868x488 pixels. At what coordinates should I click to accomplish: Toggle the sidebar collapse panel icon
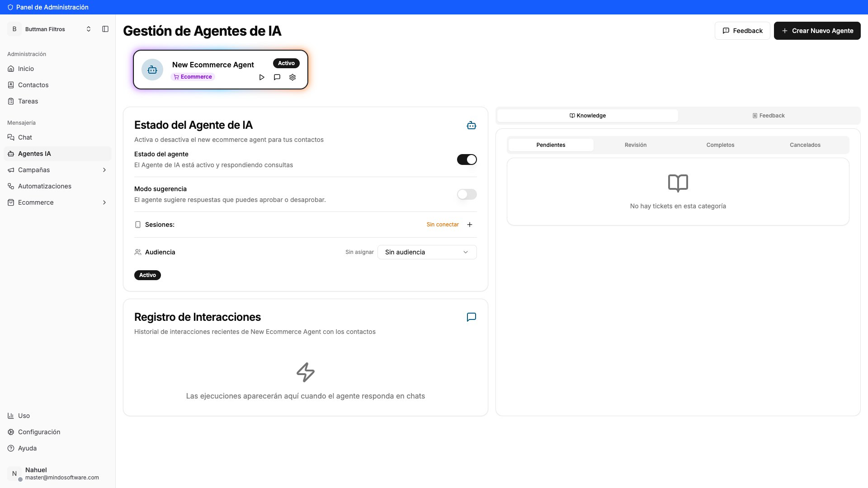[105, 29]
